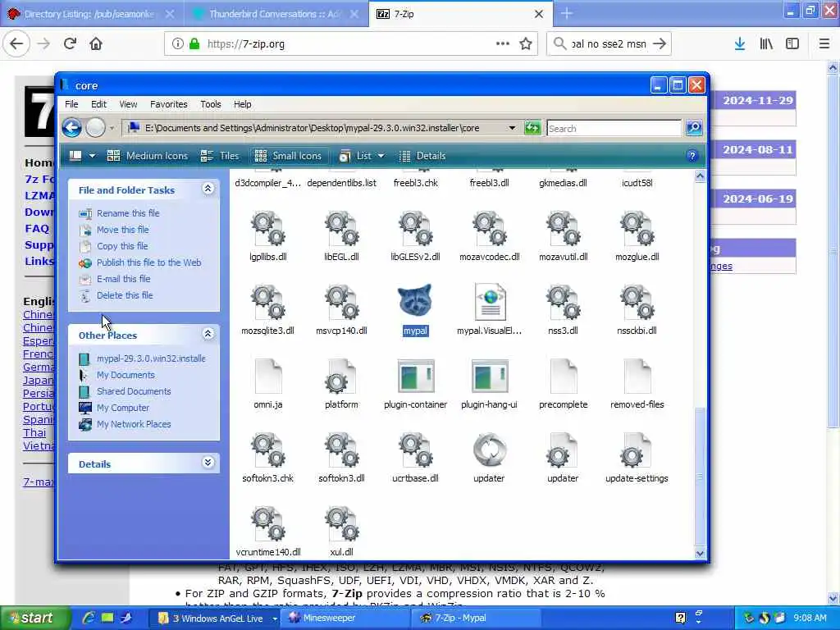Click Firefox reload page button
The height and width of the screenshot is (630, 840).
point(70,43)
